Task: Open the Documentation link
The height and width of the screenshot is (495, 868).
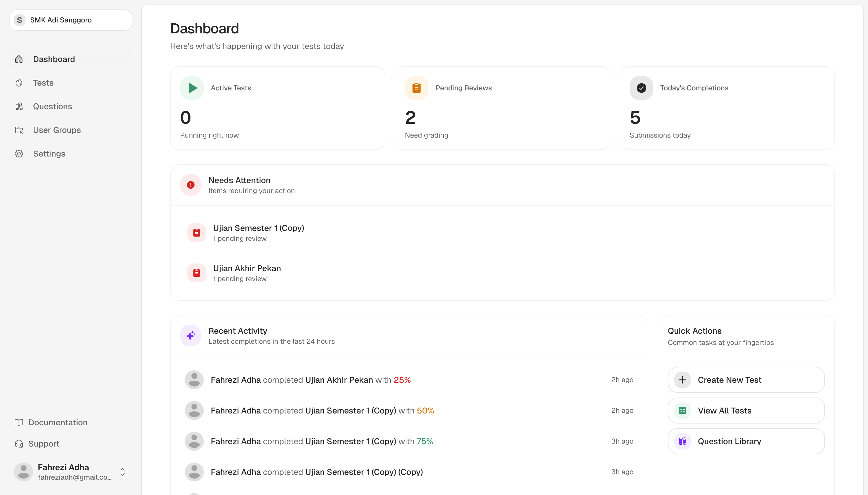Action: 58,422
